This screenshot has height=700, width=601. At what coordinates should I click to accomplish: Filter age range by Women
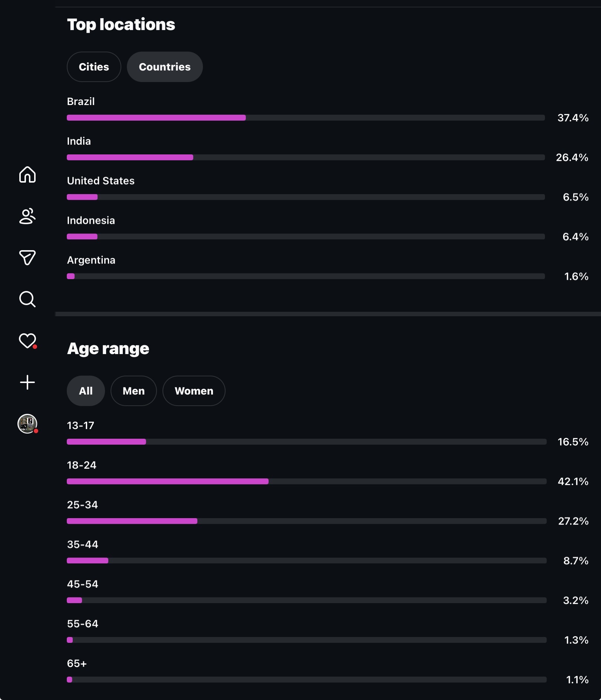[194, 391]
